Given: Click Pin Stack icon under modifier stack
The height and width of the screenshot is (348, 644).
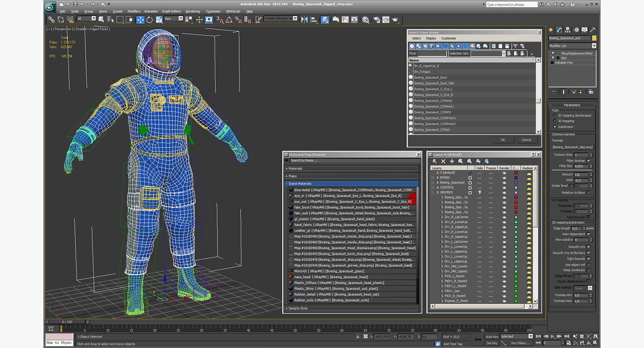Looking at the screenshot, I should coord(553,92).
